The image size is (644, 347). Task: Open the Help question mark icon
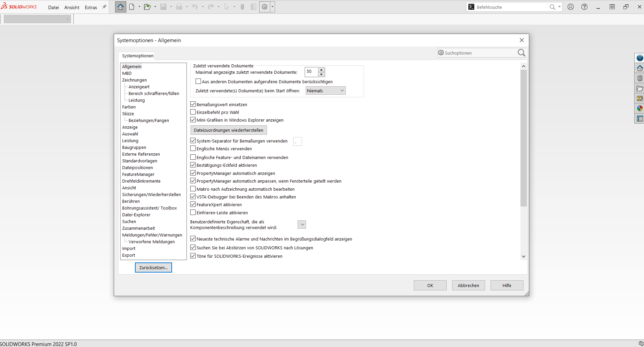coord(584,7)
